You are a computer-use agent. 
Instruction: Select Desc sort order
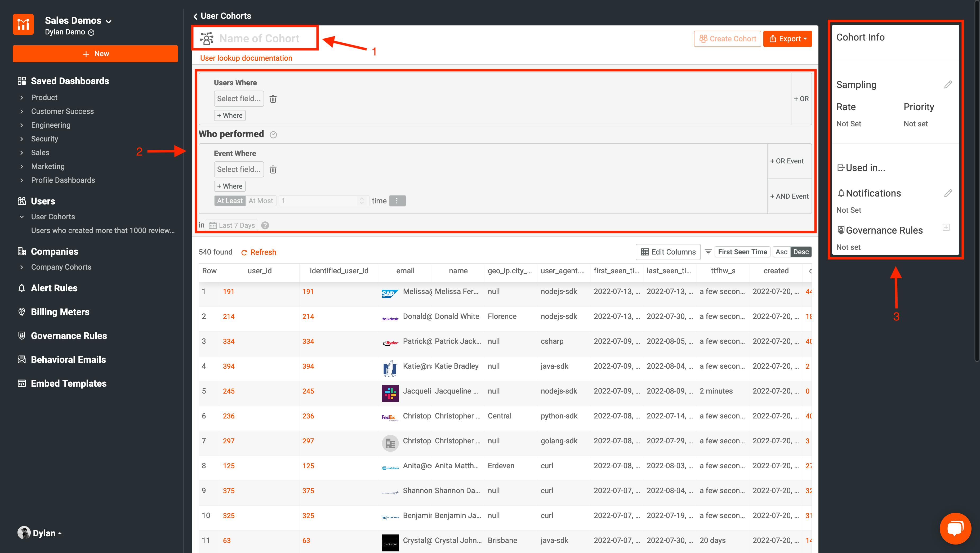[x=801, y=252]
